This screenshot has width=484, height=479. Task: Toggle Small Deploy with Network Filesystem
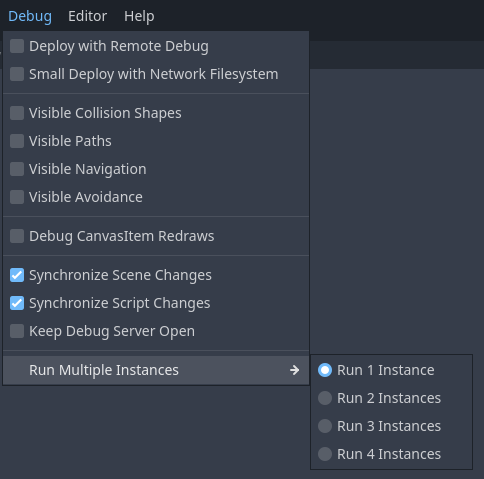coord(156,74)
